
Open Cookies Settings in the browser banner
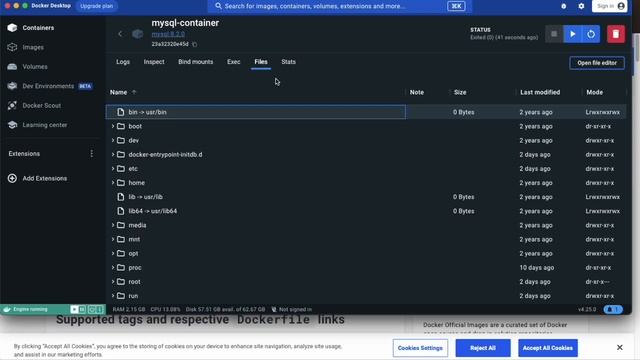click(x=420, y=348)
